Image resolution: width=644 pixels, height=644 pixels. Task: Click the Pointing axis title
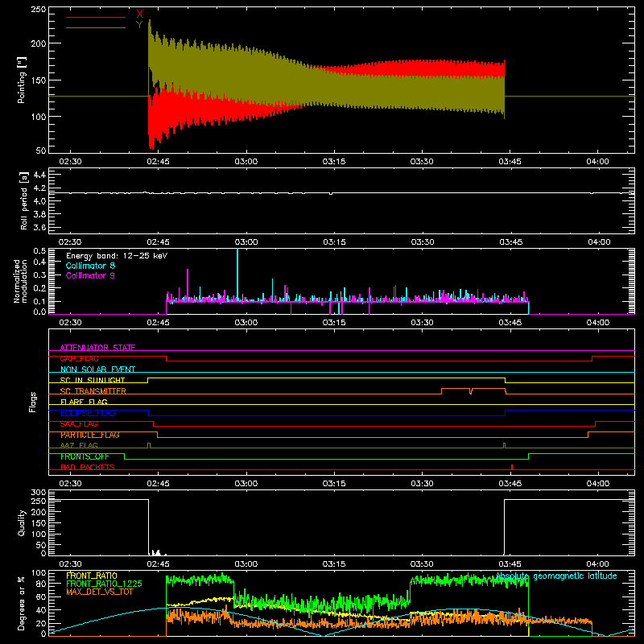[22, 80]
